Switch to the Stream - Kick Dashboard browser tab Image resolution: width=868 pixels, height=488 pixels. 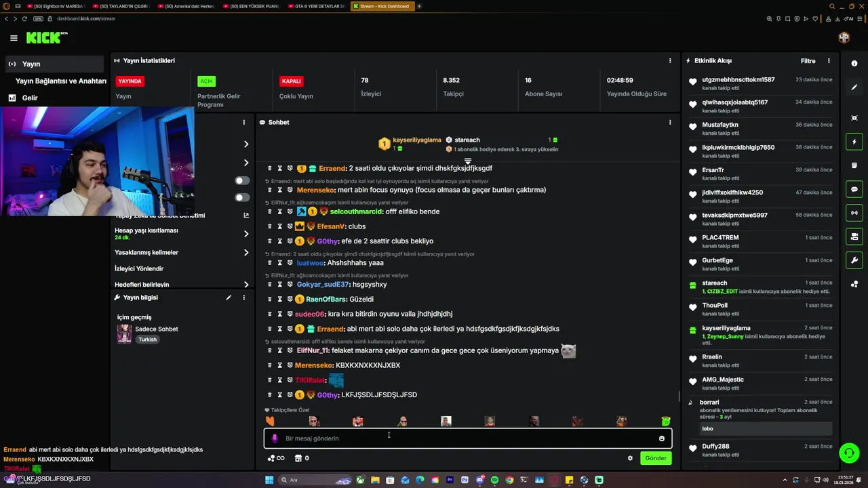pyautogui.click(x=382, y=6)
